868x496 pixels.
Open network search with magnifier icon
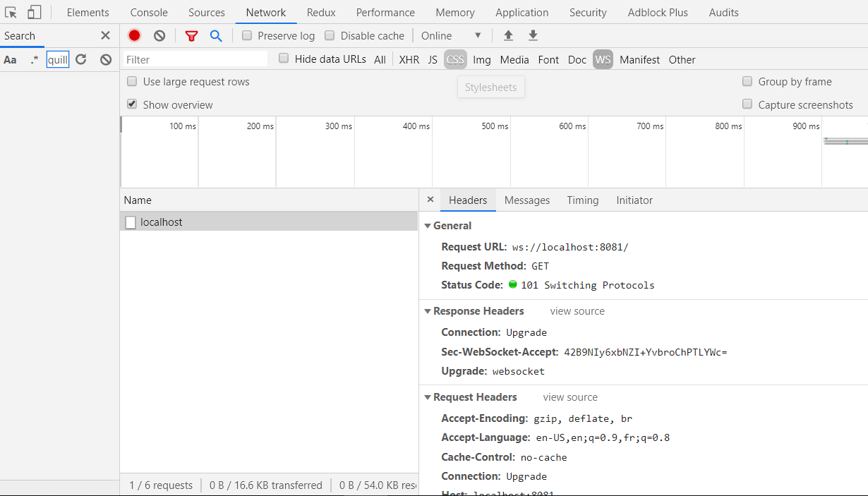(x=216, y=35)
